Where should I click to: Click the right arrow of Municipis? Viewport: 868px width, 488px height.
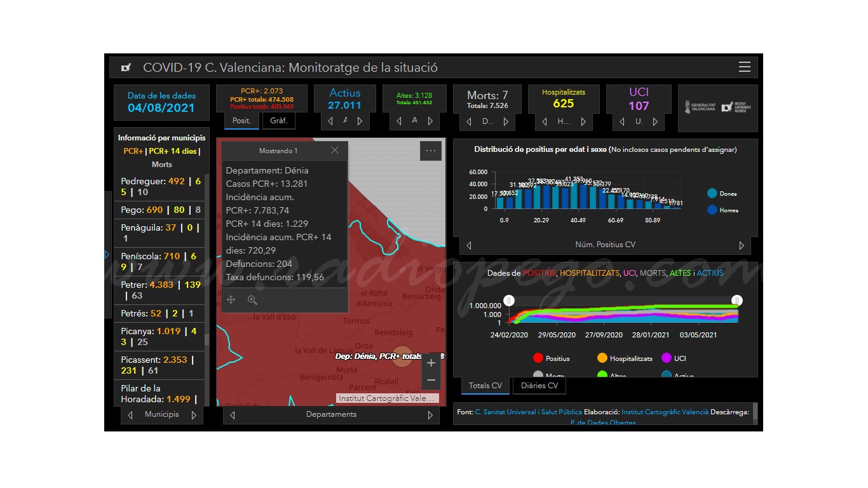194,415
